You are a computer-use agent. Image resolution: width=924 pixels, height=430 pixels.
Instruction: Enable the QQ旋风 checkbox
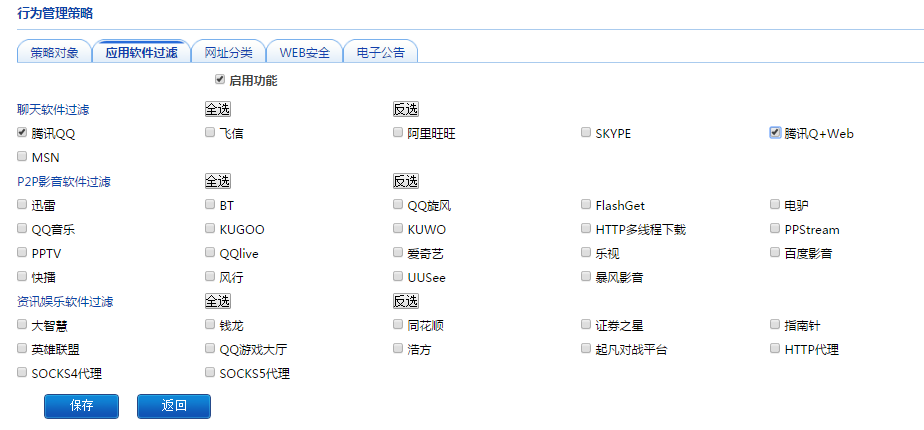click(398, 204)
